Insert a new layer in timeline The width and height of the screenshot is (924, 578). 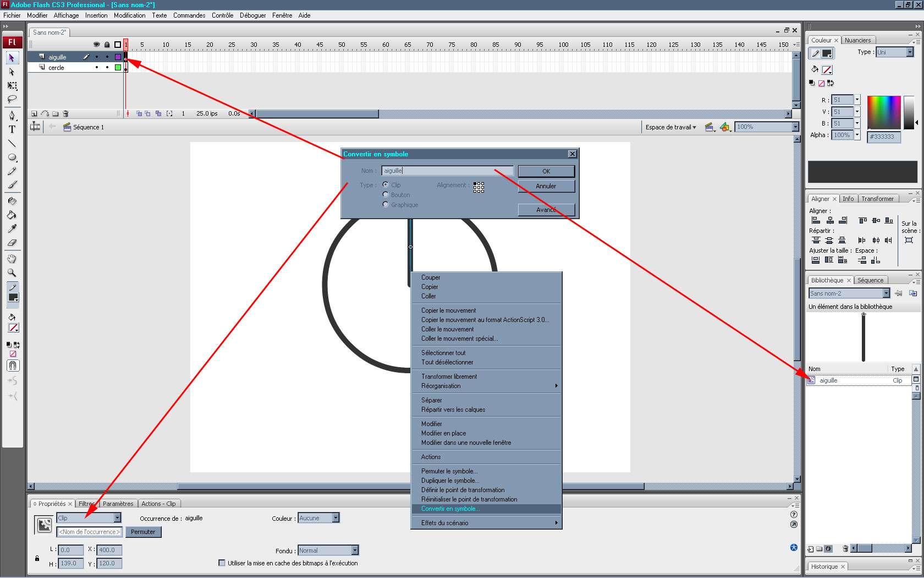pyautogui.click(x=34, y=113)
